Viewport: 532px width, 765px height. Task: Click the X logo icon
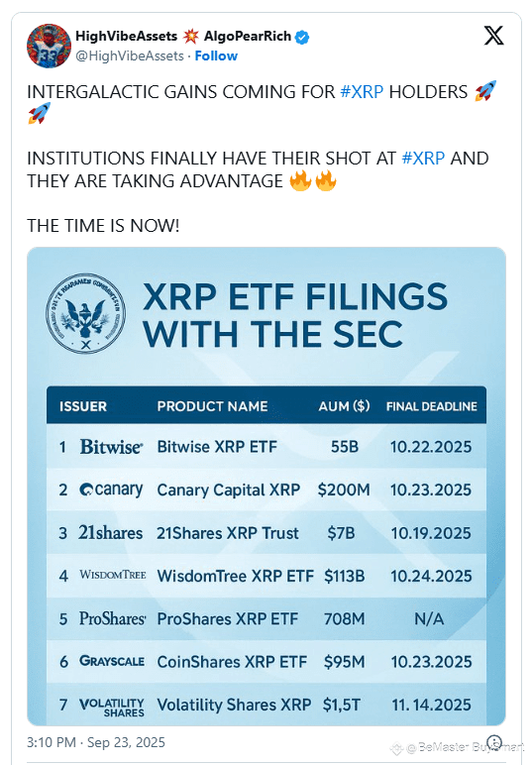493,36
